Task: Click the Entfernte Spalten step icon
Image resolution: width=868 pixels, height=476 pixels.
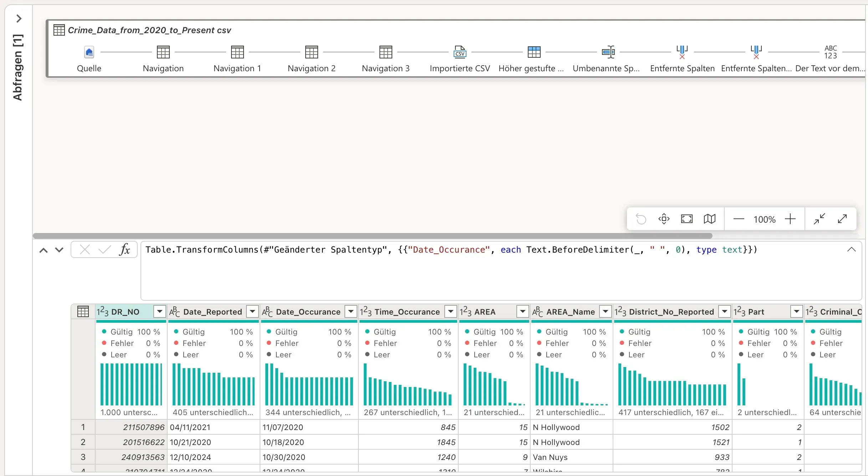Action: [x=681, y=52]
